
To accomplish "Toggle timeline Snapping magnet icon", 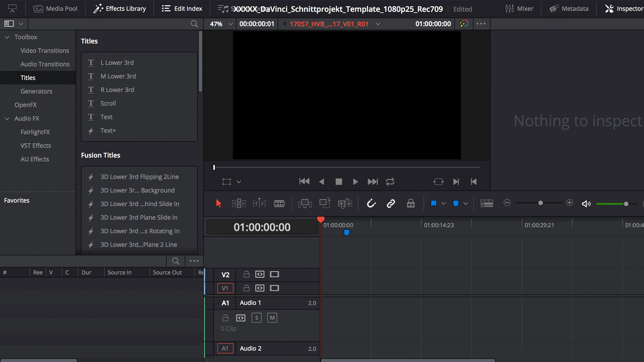I will tap(371, 203).
